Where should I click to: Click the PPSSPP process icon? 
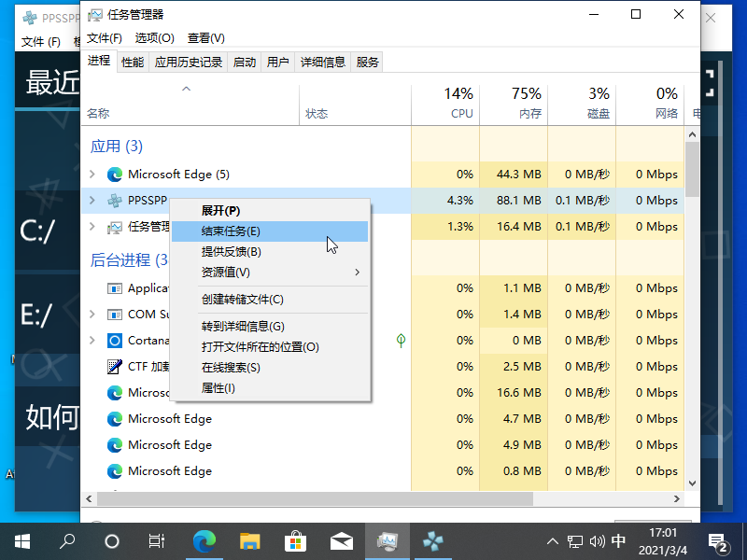click(115, 201)
